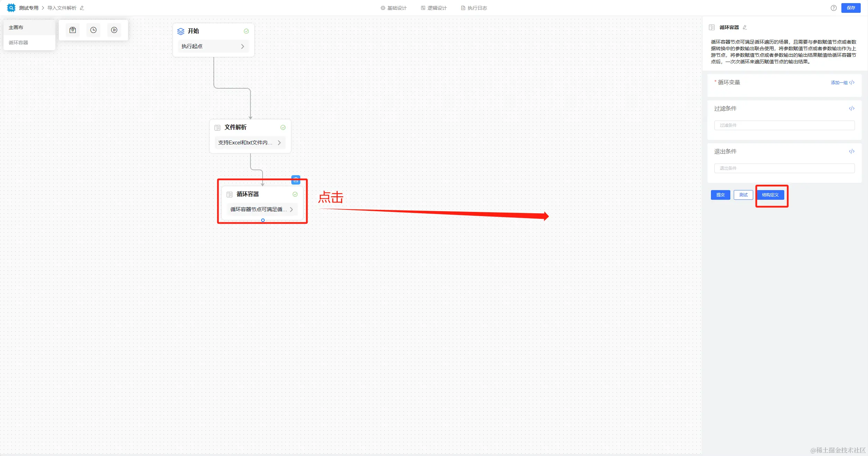The image size is (868, 456).
Task: Click the package box toolbar icon
Action: click(73, 30)
